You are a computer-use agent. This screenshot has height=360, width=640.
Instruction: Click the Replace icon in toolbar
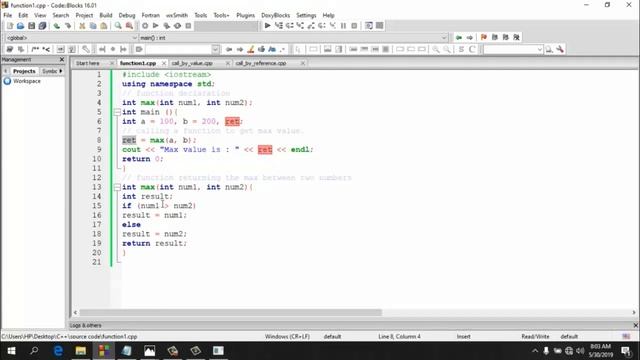click(129, 26)
